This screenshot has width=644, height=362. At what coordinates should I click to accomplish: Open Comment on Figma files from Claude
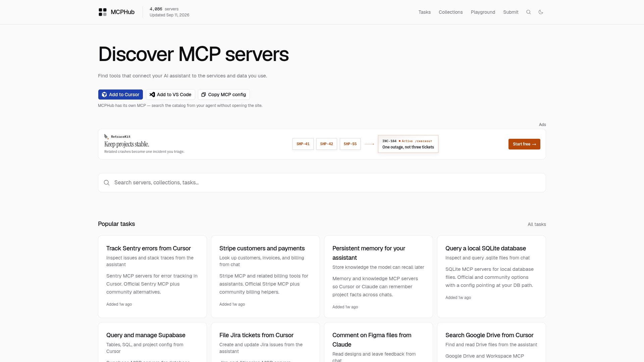pyautogui.click(x=378, y=342)
